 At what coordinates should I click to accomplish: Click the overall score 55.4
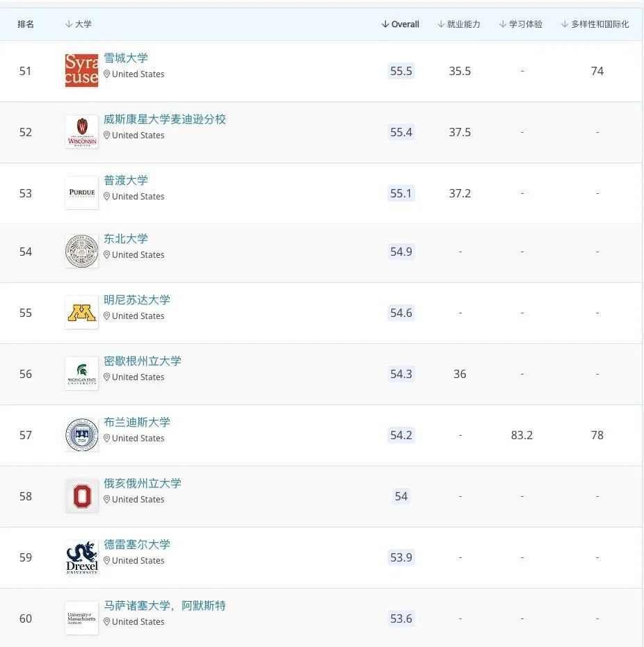click(x=401, y=132)
